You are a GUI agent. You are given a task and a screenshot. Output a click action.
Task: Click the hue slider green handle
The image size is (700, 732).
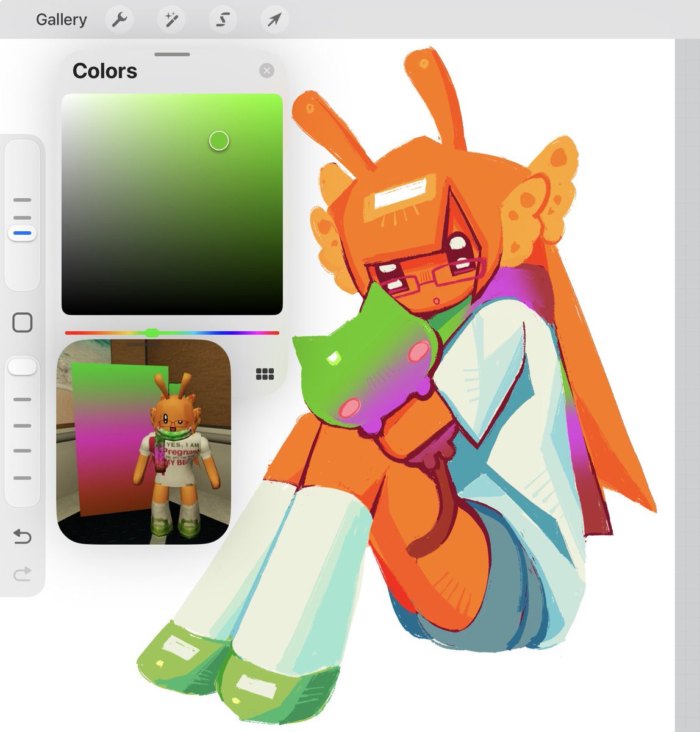[x=152, y=332]
